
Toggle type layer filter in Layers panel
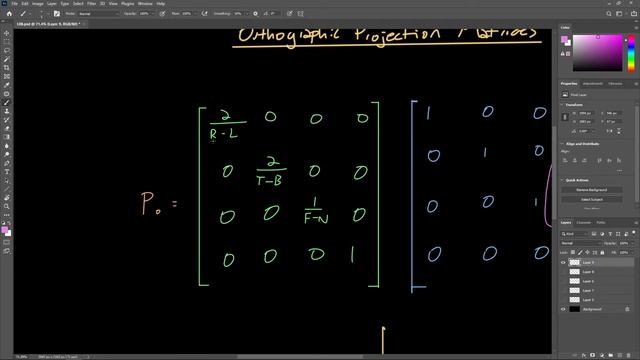[x=610, y=234]
